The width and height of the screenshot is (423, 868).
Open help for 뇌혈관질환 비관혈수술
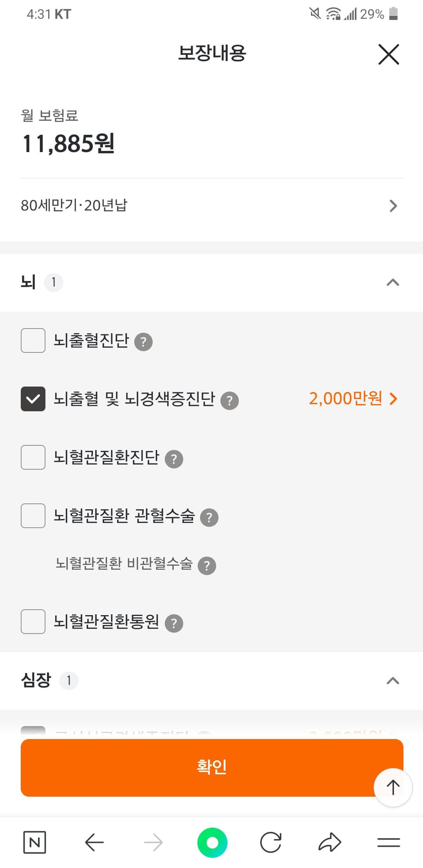coord(207,566)
